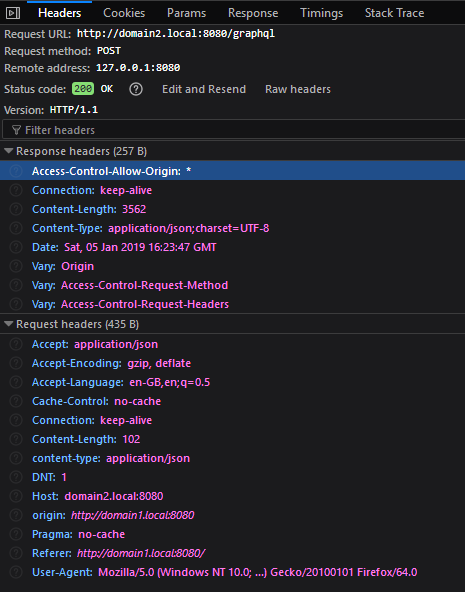Click help icon beside Cache-Control header
465x592 pixels.
tap(16, 401)
